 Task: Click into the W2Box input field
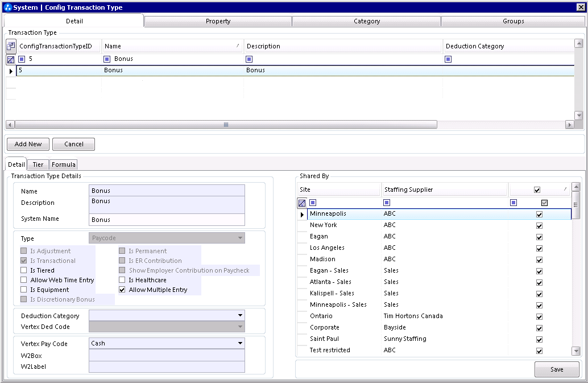[x=167, y=355]
